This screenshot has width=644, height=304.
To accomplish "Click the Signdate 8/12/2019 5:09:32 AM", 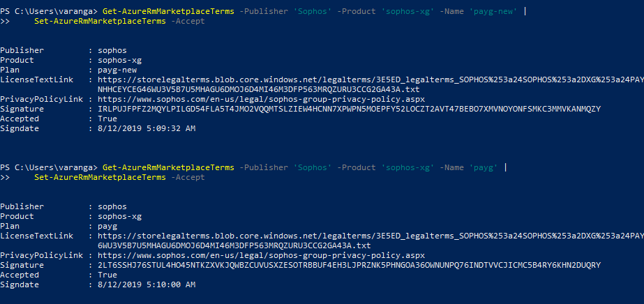I will point(147,128).
